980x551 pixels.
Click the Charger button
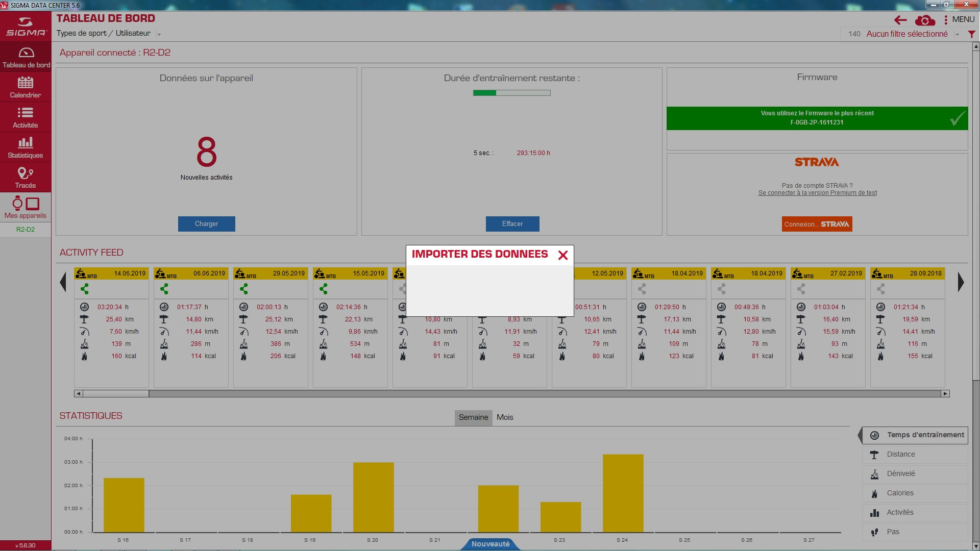(x=206, y=223)
